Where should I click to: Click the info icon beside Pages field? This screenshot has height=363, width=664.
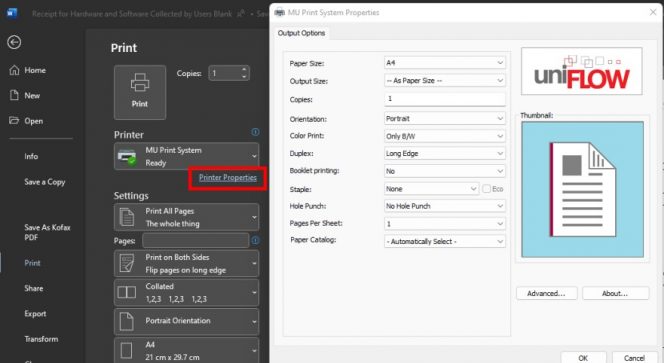pos(255,241)
